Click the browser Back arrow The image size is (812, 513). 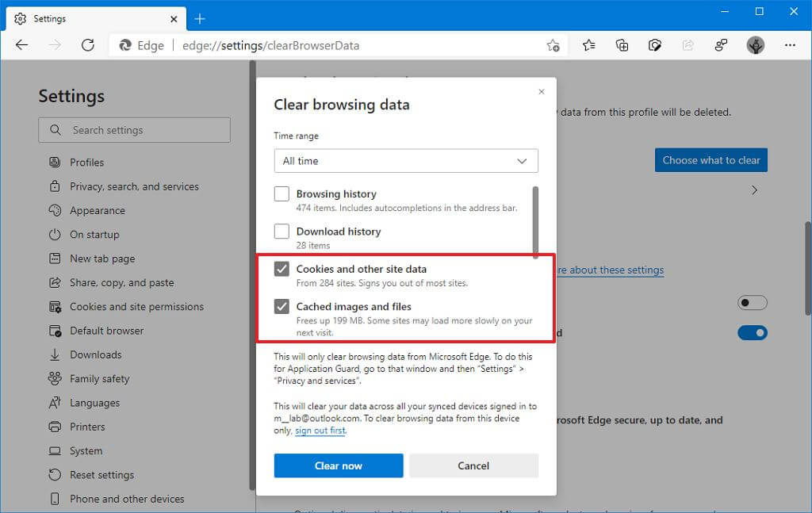[21, 45]
